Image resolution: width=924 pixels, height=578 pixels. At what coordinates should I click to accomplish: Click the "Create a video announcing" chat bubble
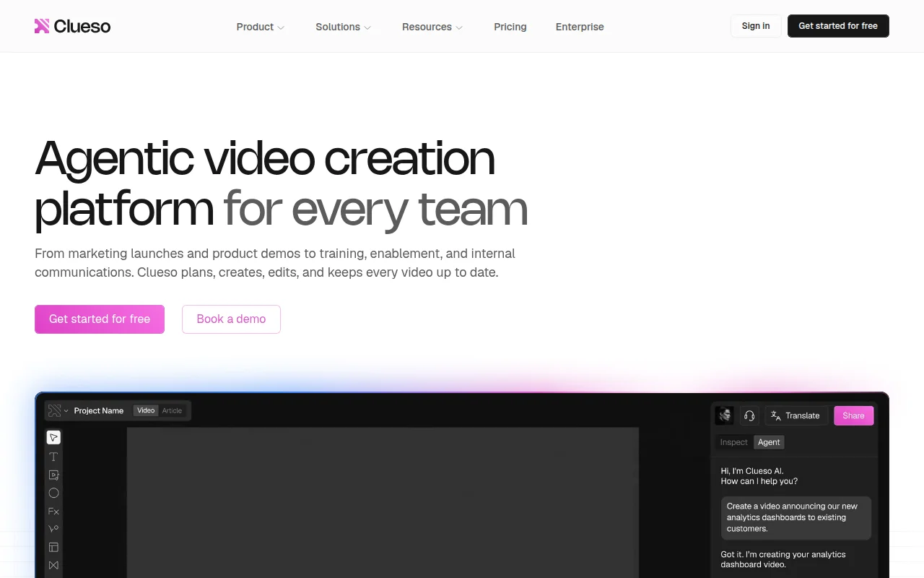click(796, 517)
